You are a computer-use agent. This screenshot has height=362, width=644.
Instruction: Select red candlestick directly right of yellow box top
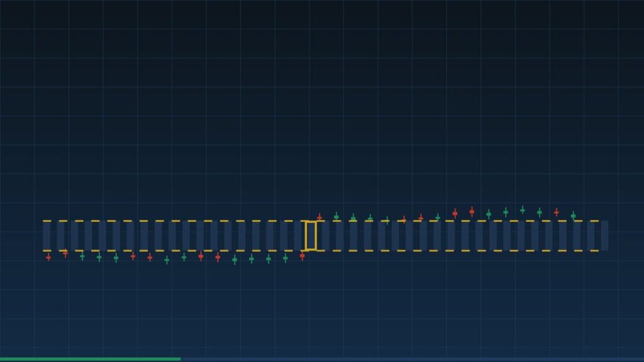click(319, 217)
